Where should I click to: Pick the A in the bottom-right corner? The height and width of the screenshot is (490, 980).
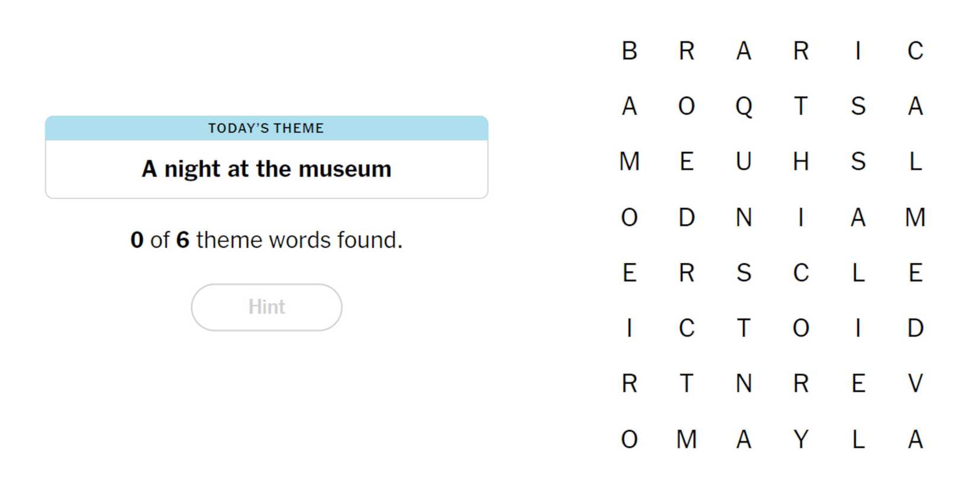pos(915,440)
